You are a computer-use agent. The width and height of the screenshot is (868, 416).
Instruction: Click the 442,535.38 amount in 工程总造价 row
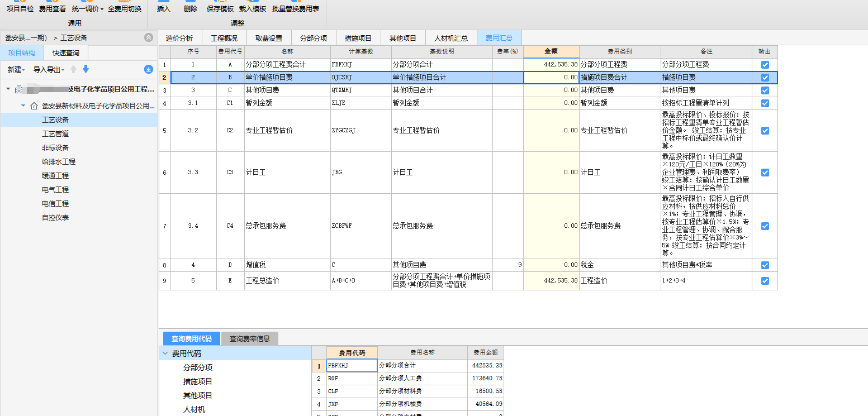pos(551,280)
